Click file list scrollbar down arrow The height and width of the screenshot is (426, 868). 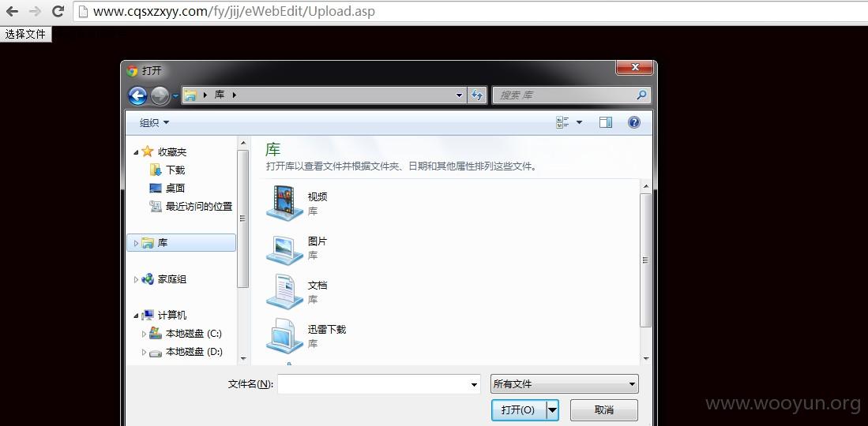(646, 359)
